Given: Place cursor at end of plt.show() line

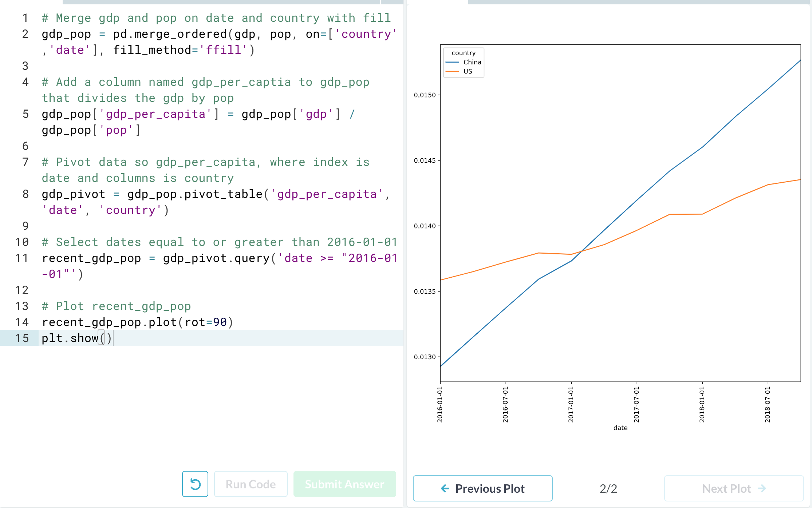Looking at the screenshot, I should [114, 338].
